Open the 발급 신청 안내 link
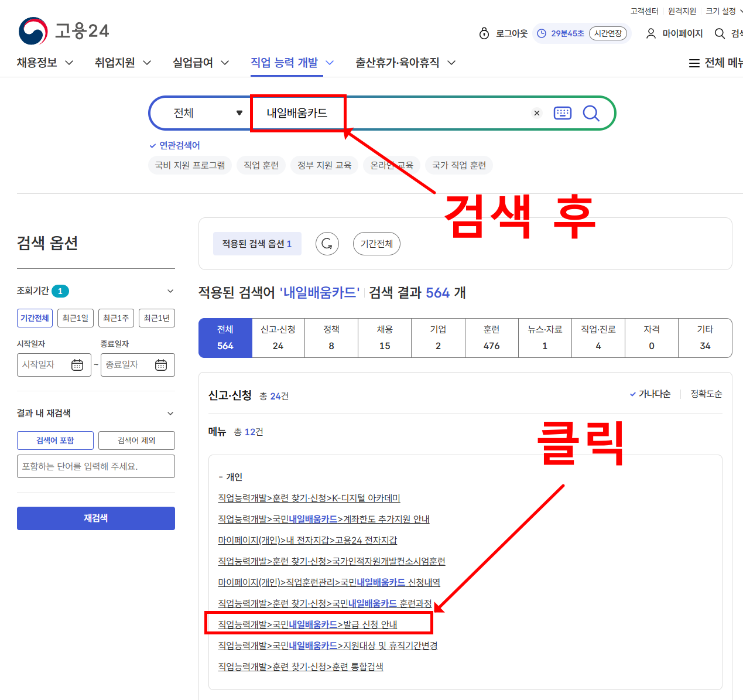Screen dimensions: 743x700 pos(307,624)
